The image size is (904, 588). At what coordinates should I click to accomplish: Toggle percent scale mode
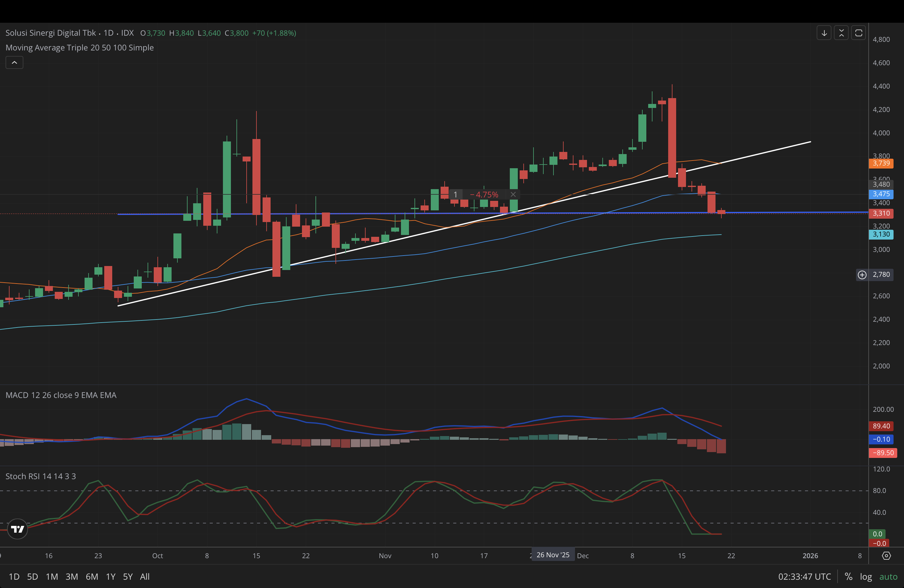(848, 577)
